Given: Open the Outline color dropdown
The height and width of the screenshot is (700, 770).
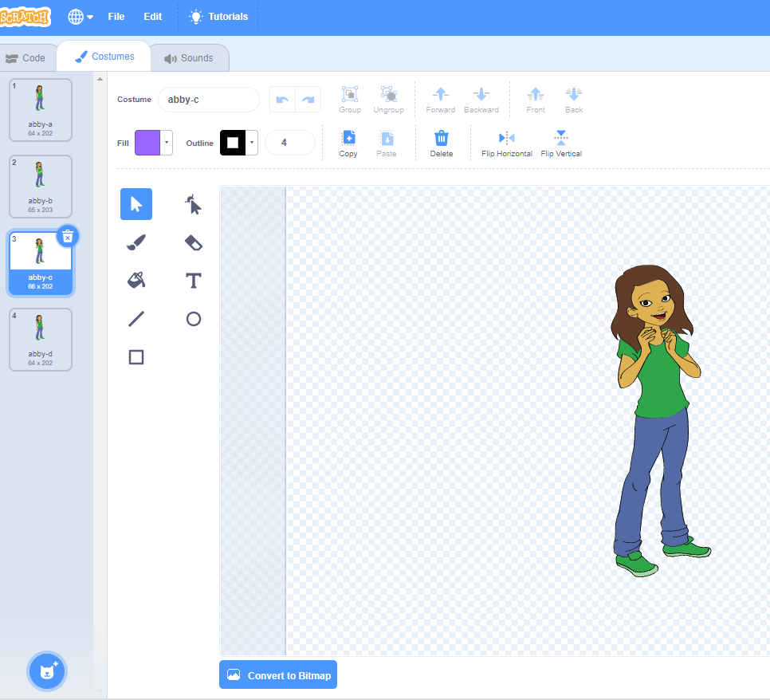Looking at the screenshot, I should (x=252, y=143).
